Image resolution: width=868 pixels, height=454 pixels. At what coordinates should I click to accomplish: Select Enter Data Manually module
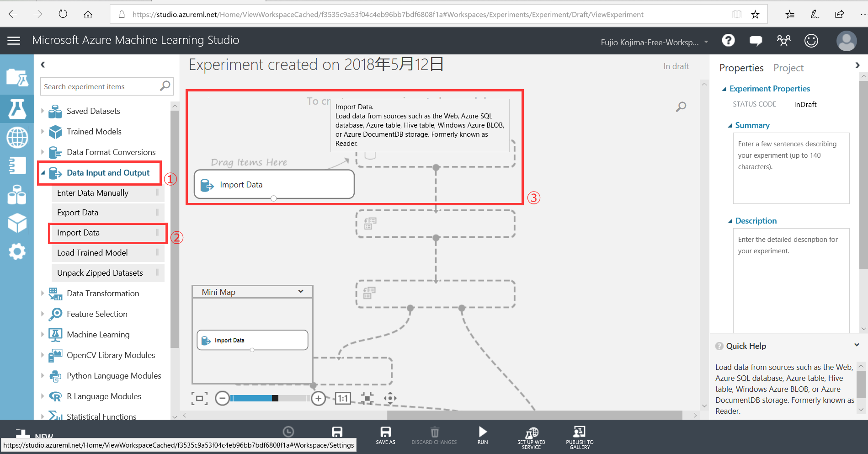[108, 193]
